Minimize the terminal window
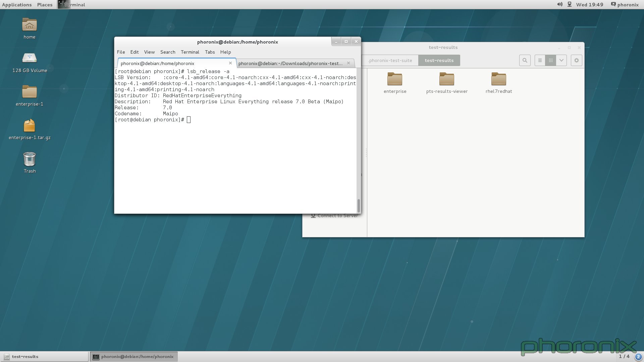The image size is (644, 362). pos(336,42)
